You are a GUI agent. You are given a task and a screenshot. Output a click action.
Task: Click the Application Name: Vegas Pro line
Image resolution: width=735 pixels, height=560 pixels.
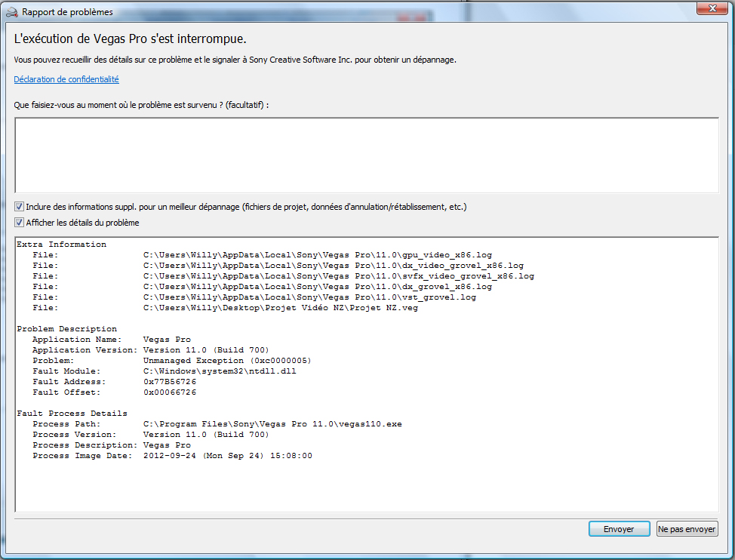coord(112,340)
